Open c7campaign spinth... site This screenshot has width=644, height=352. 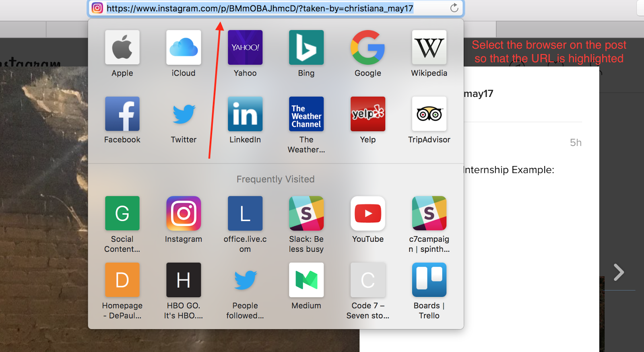click(x=429, y=213)
